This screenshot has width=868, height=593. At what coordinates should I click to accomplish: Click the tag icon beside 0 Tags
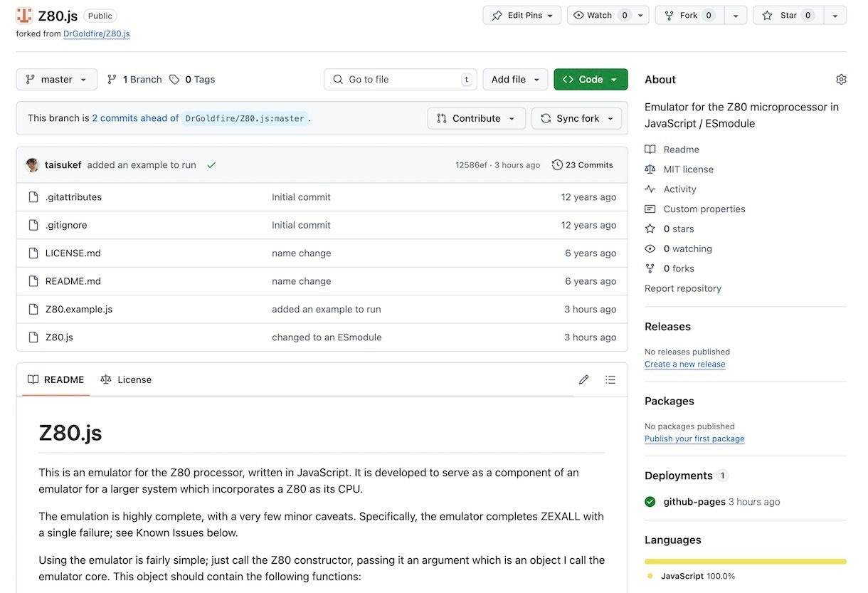coord(174,80)
